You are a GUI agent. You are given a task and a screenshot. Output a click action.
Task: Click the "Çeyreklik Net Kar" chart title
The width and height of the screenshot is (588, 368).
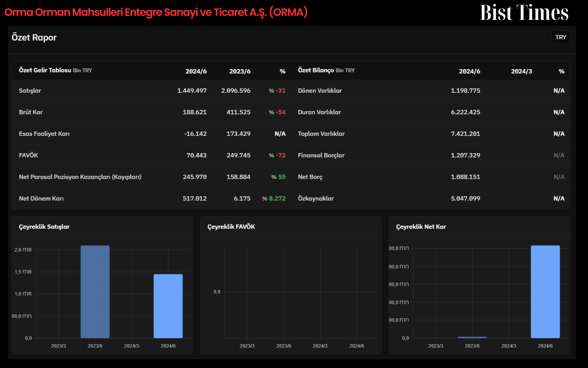[x=421, y=227]
